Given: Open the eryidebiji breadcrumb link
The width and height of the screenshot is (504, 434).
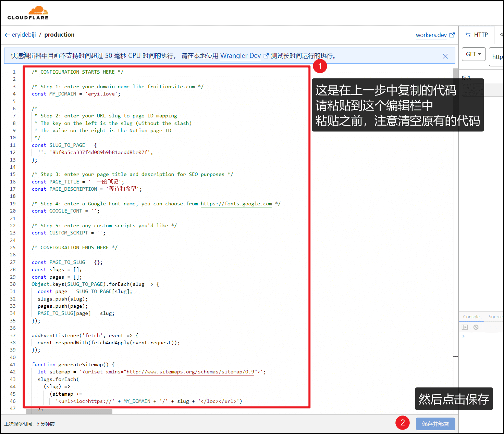Looking at the screenshot, I should point(24,35).
